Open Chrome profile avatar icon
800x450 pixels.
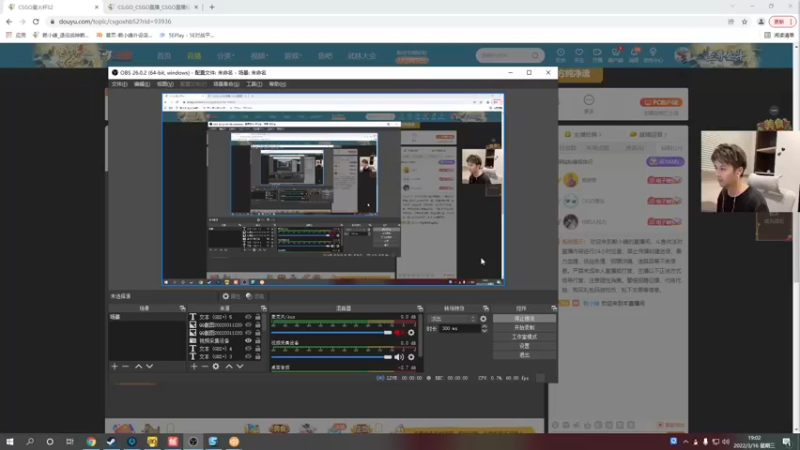click(x=761, y=21)
